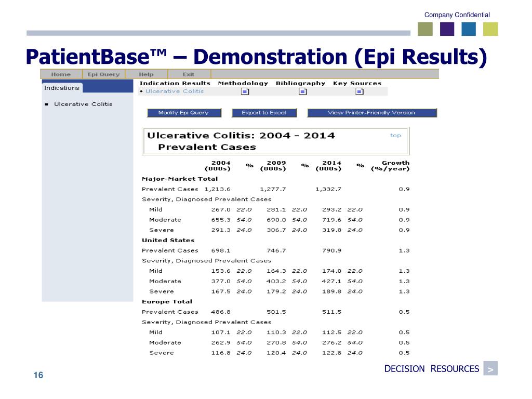Click the Indication Results column header

175,83
